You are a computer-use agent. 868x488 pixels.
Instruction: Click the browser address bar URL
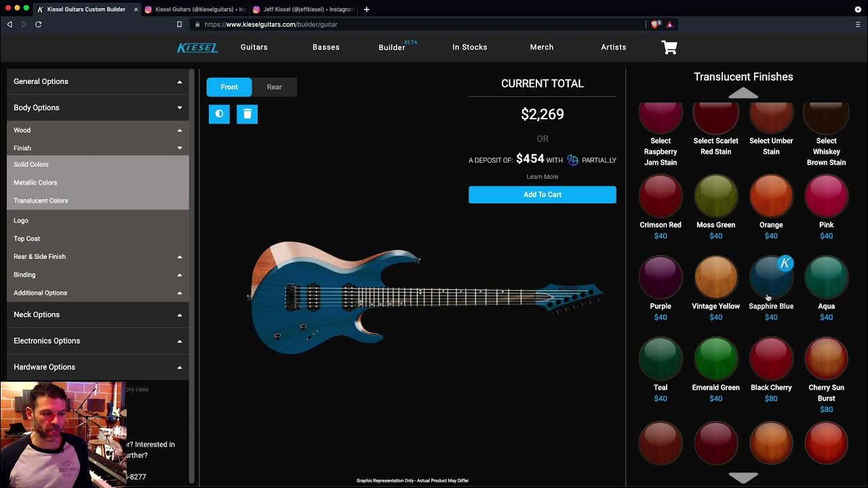pyautogui.click(x=271, y=24)
